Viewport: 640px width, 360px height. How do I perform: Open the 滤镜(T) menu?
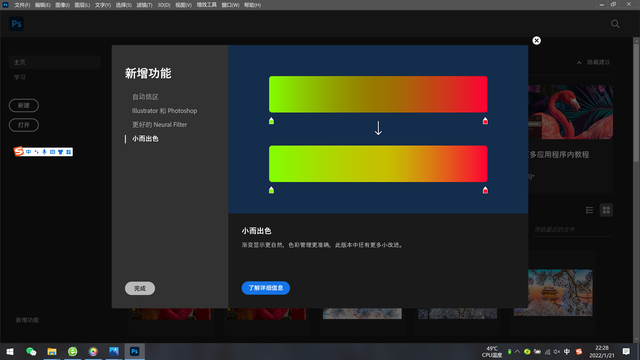pyautogui.click(x=144, y=5)
